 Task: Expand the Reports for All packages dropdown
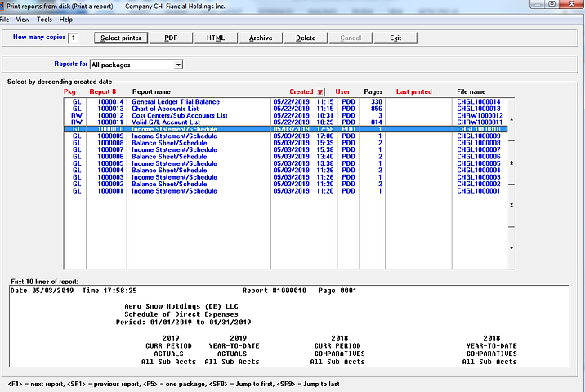(x=178, y=65)
